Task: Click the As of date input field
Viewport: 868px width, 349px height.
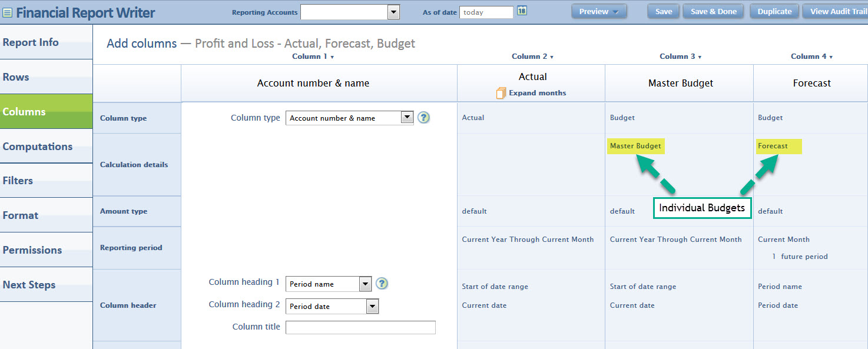Action: click(486, 12)
